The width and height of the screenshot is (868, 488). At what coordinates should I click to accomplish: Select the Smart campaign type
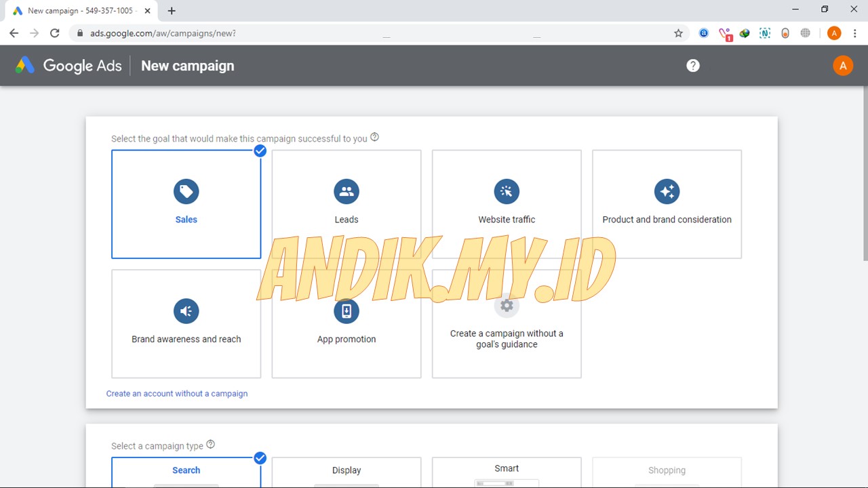click(507, 472)
